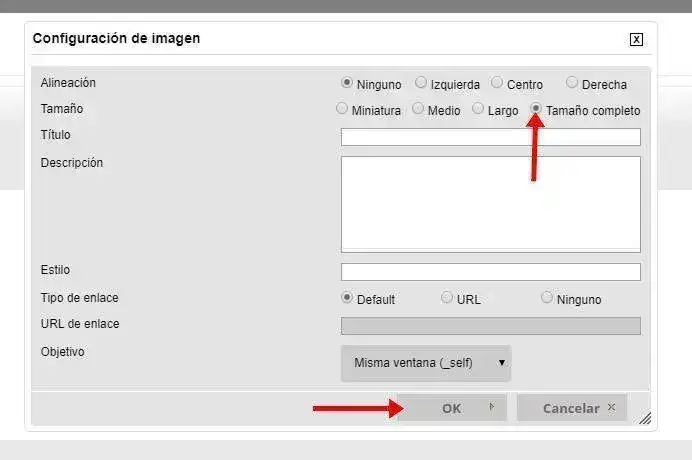Select Centro alignment radio button
The image size is (692, 460).
[x=497, y=83]
